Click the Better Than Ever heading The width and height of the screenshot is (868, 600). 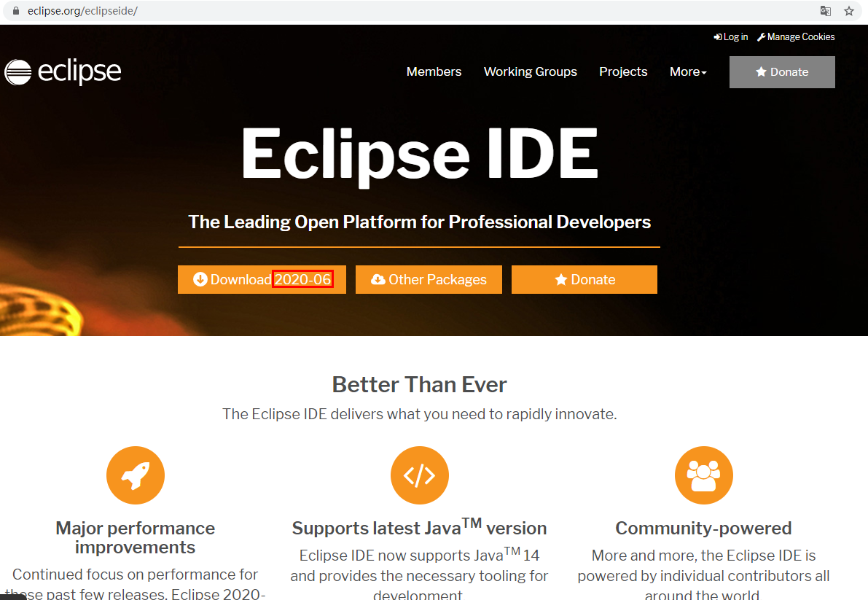tap(420, 385)
